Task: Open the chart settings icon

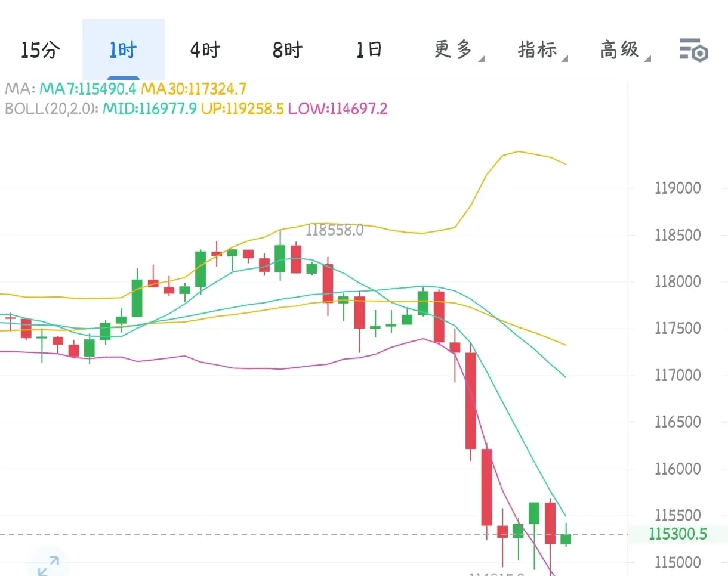Action: pos(693,50)
